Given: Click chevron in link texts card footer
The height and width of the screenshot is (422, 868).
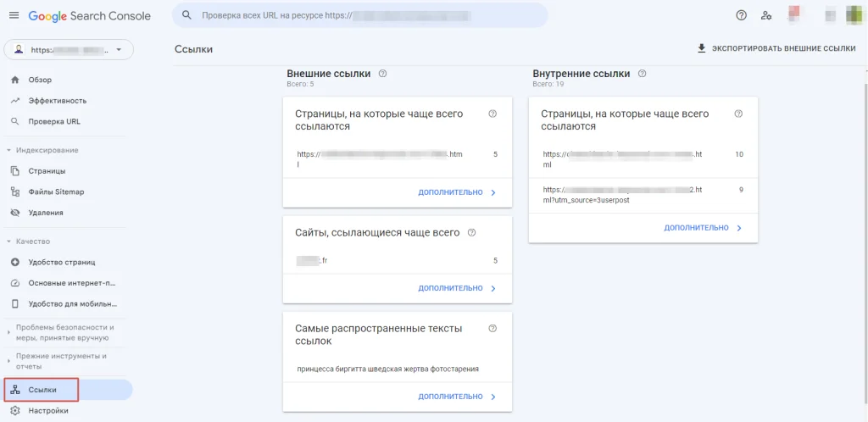Looking at the screenshot, I should 493,397.
